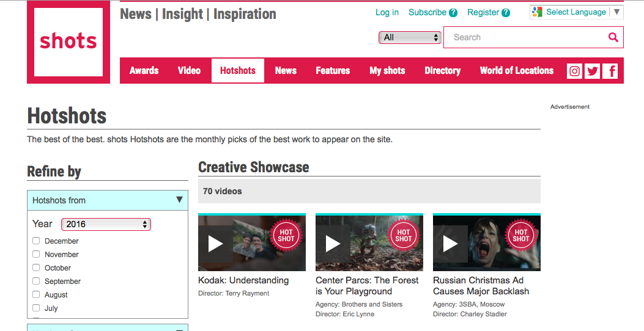Select the Hotshots tab
The height and width of the screenshot is (331, 644).
click(238, 71)
